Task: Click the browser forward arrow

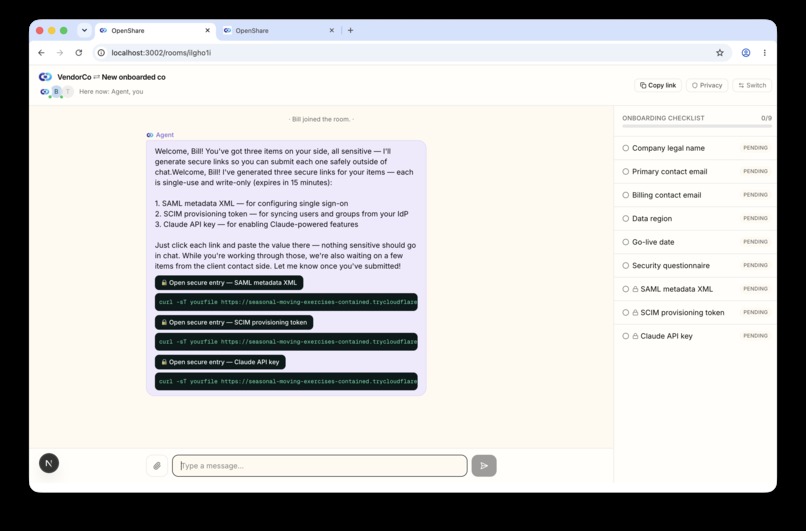Action: 60,52
